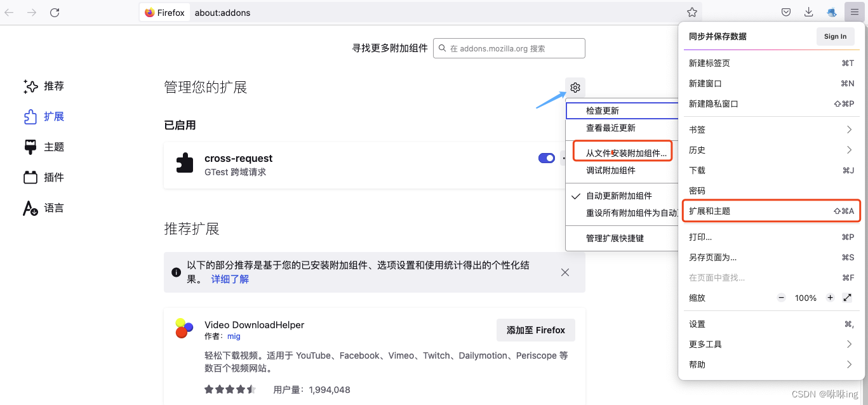
Task: Choose 查看最近更新 in gear menu
Action: 622,128
